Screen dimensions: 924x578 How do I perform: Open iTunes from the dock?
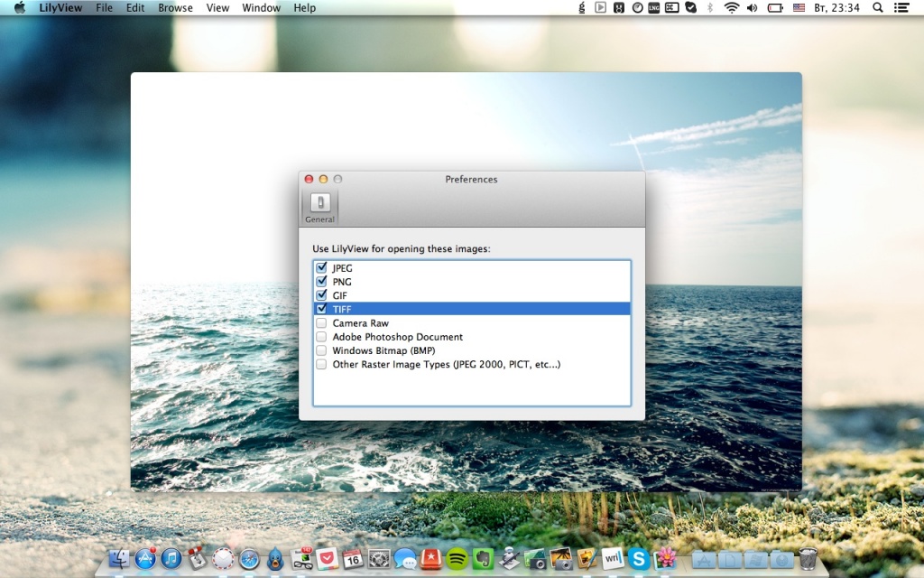coord(171,559)
